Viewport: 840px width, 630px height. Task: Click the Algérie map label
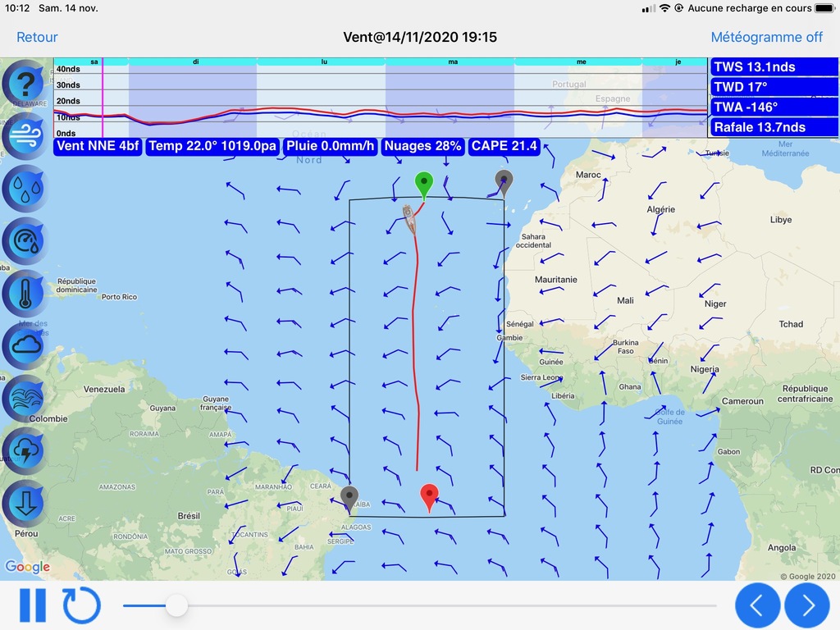pos(660,209)
